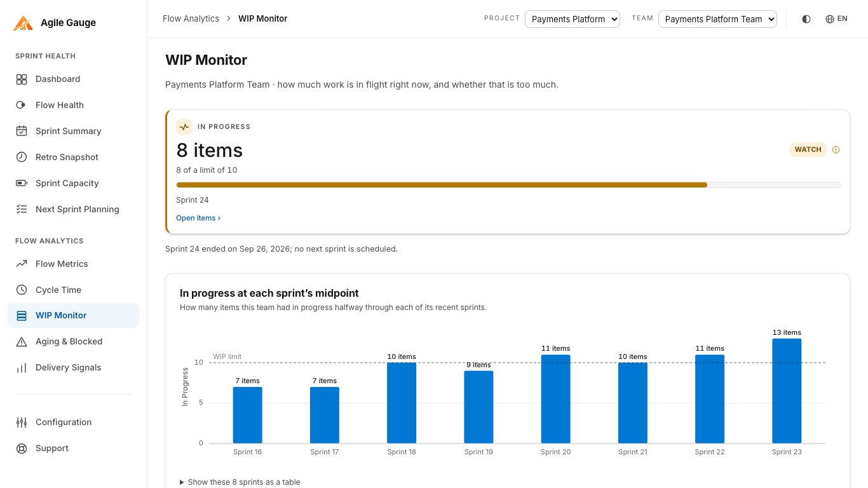Click the '8 items' count text

[210, 151]
